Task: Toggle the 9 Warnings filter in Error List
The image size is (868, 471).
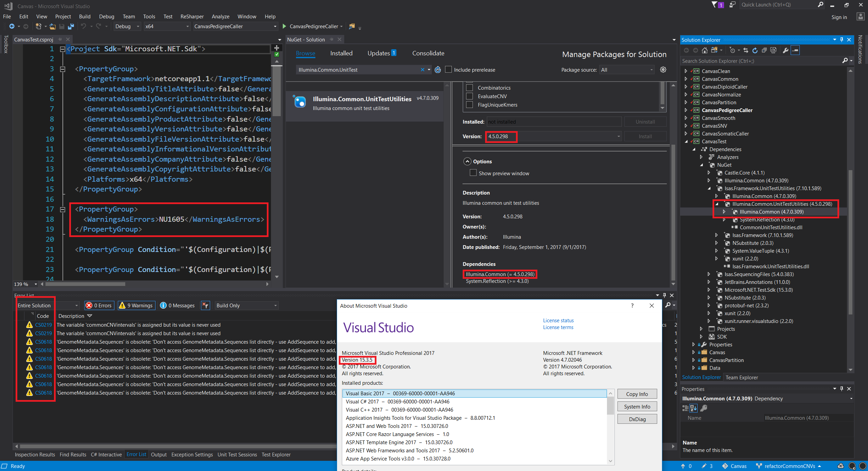Action: [x=136, y=305]
